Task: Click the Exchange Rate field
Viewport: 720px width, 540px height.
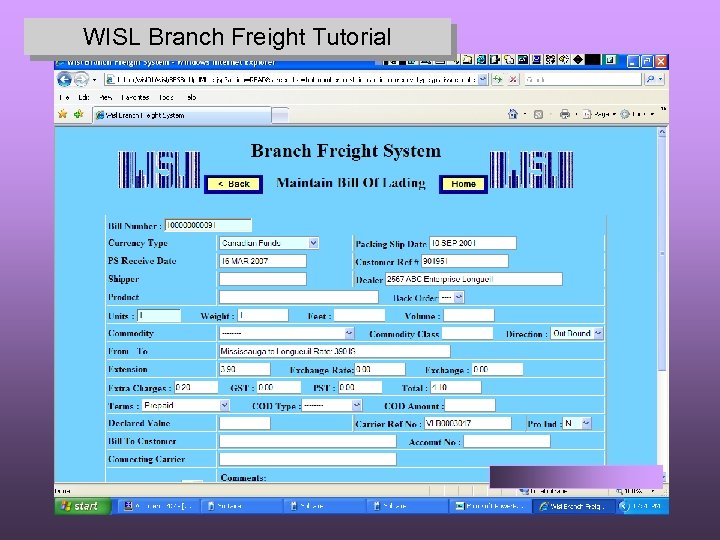Action: (x=380, y=369)
